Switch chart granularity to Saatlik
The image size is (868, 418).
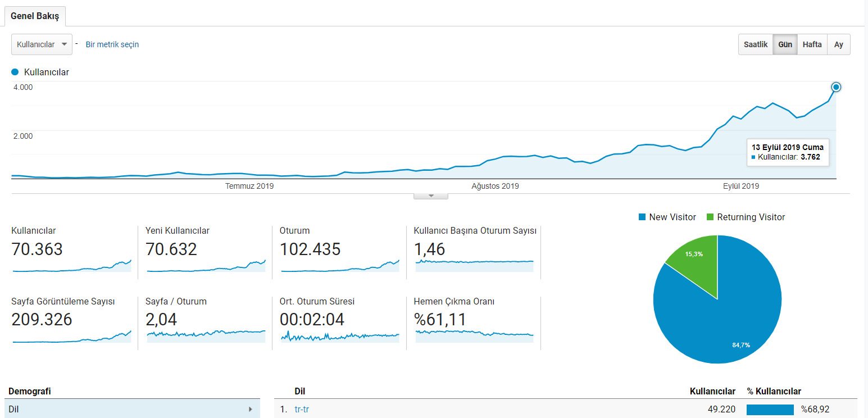(x=756, y=44)
